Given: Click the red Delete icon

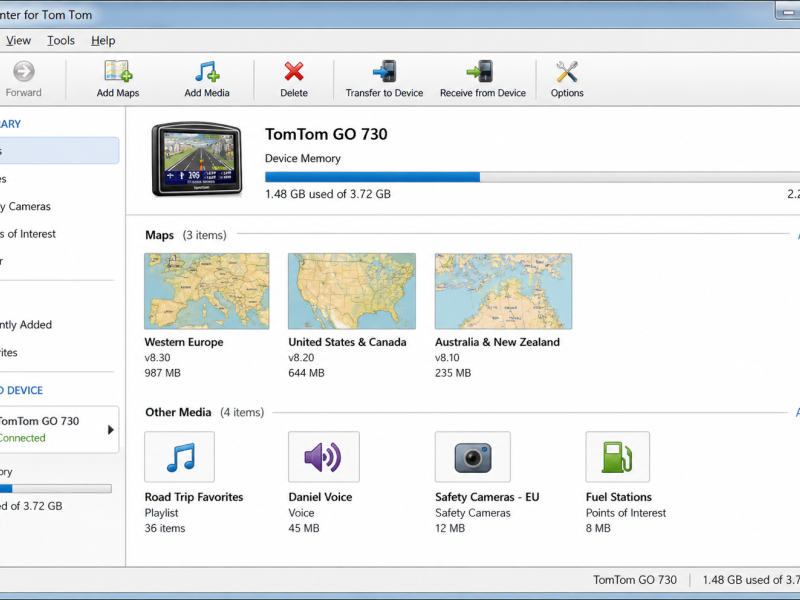Looking at the screenshot, I should click(294, 71).
